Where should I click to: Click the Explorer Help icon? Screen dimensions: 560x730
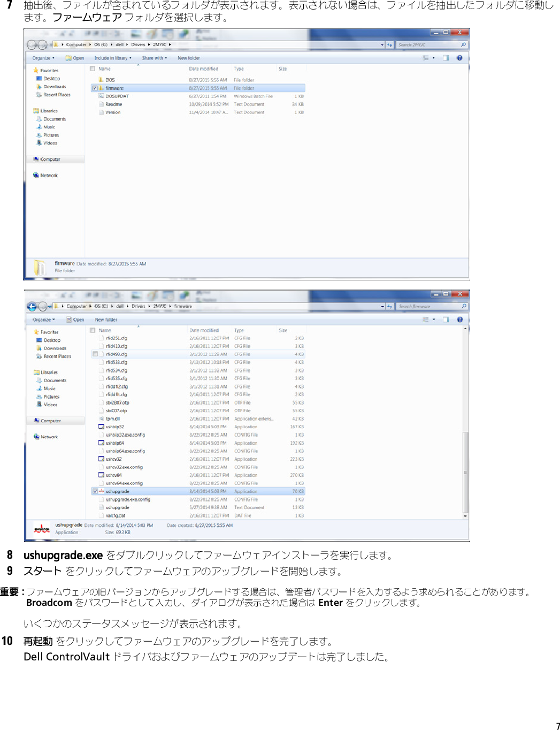point(459,58)
